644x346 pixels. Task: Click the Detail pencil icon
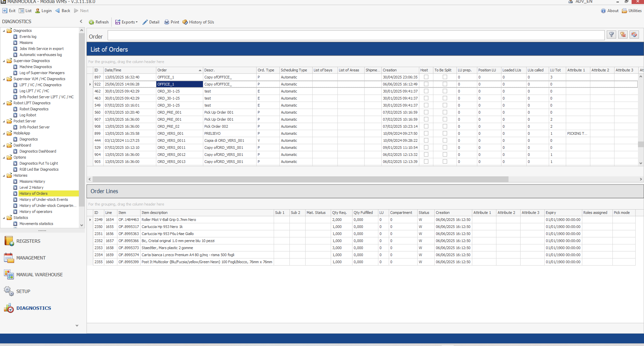145,22
